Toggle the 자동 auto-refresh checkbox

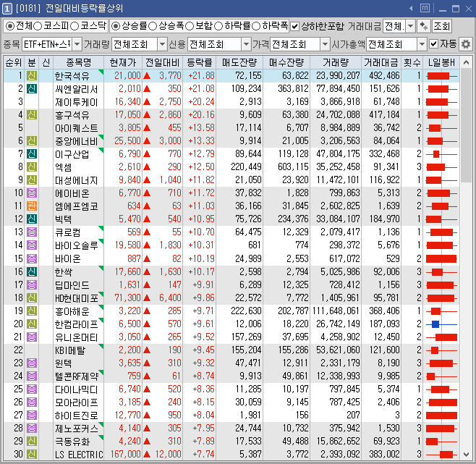click(x=434, y=44)
